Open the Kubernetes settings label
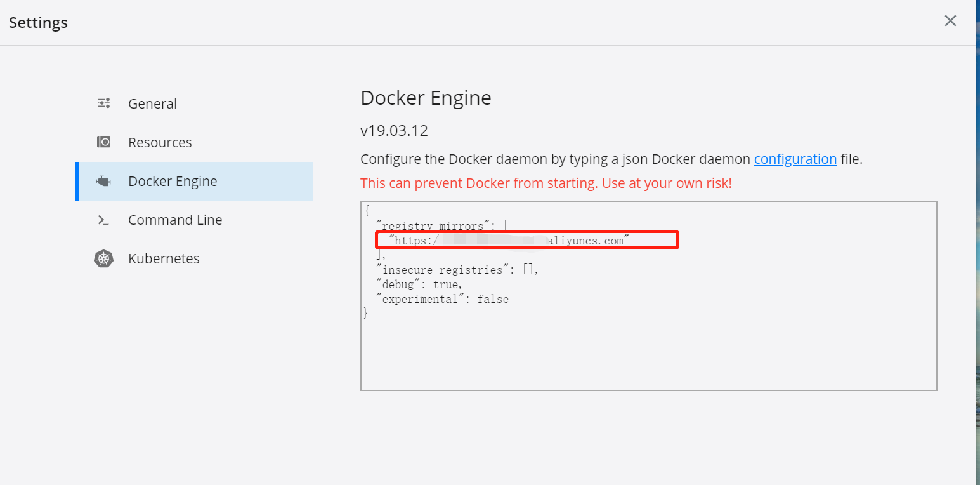Screen dimensions: 980x485 (x=164, y=259)
